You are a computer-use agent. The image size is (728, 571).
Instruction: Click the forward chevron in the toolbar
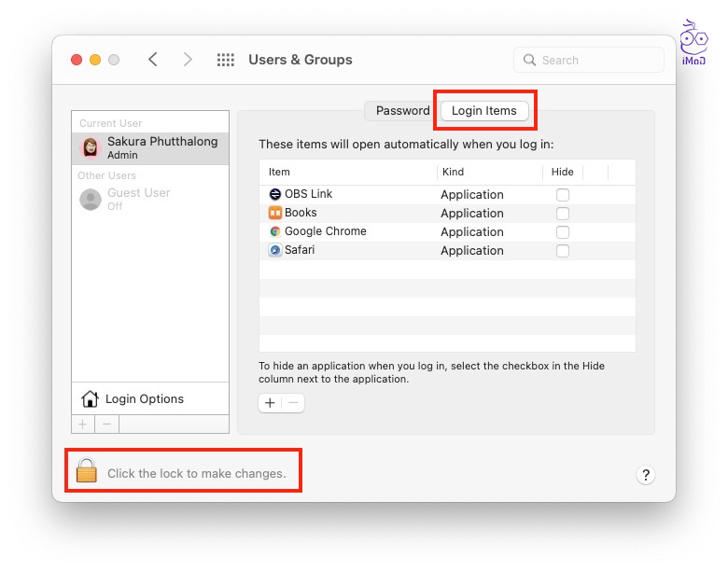point(188,60)
